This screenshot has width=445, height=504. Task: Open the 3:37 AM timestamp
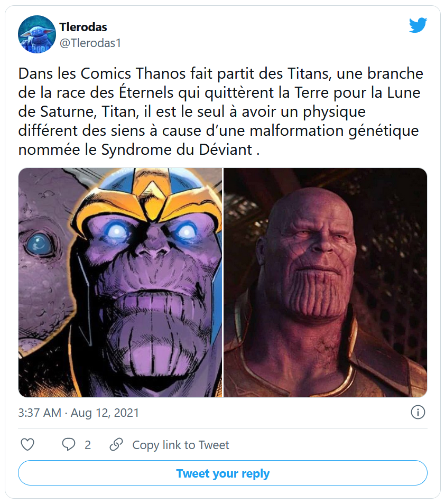[x=39, y=413]
